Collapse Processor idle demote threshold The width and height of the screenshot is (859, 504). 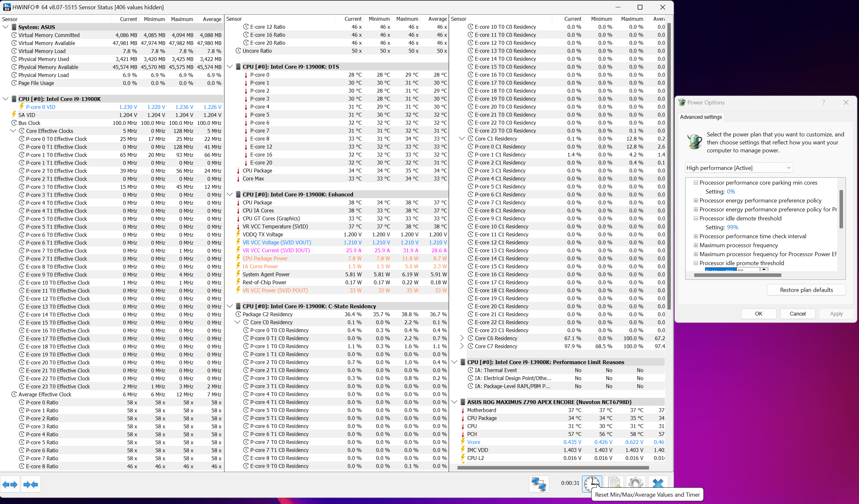click(695, 218)
